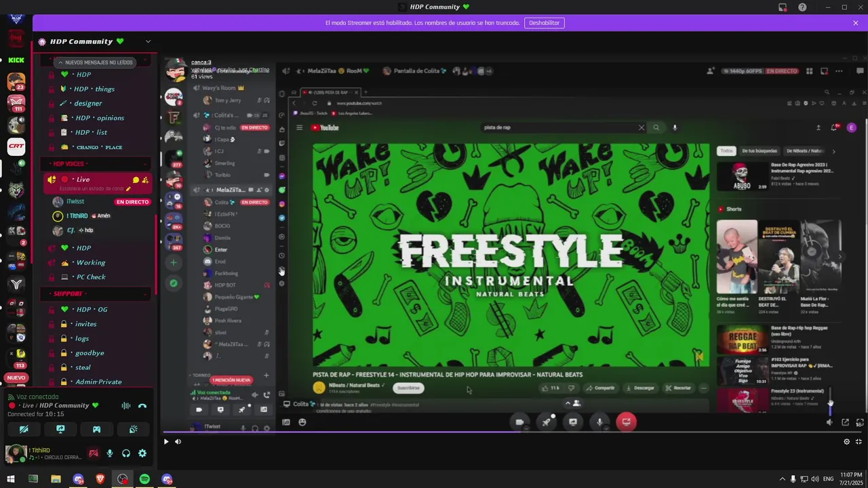Open the CHANGO · PLACE channel
This screenshot has width=868, height=488.
98,147
